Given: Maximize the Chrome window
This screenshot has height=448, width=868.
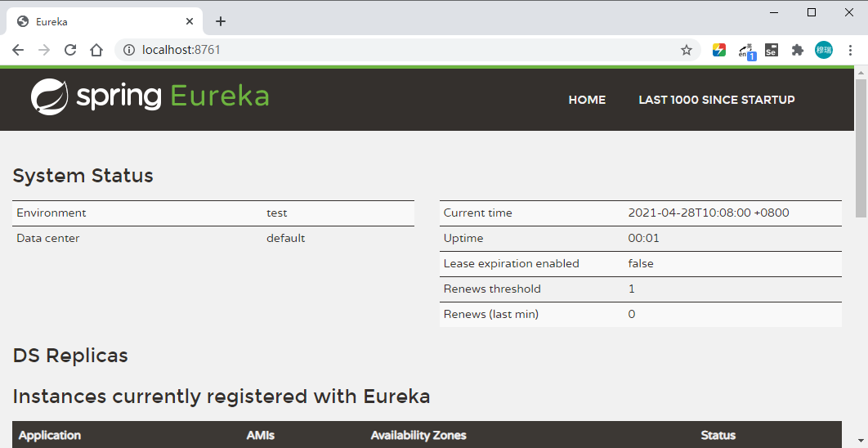Looking at the screenshot, I should [812, 12].
